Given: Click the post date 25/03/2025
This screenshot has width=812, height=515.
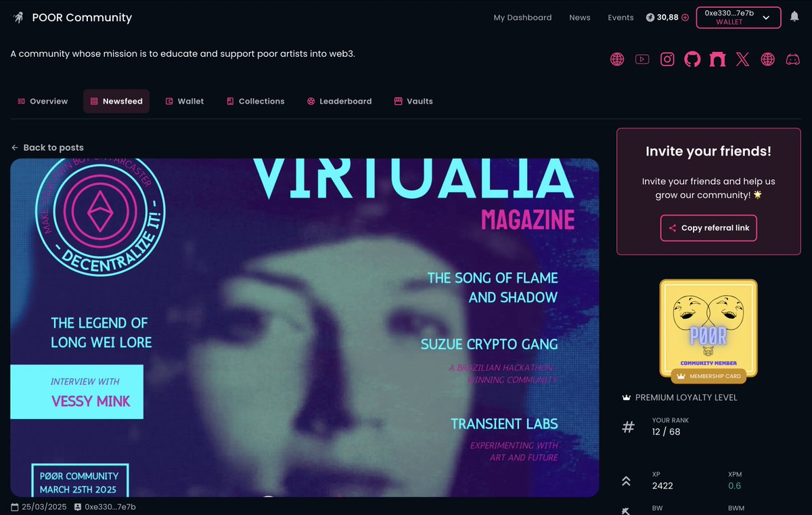Looking at the screenshot, I should coord(44,507).
